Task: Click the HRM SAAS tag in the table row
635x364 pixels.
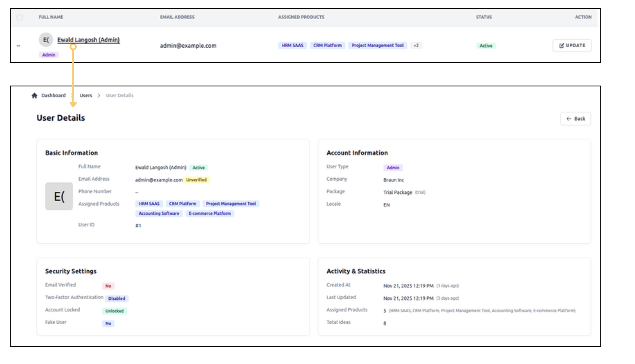Action: (292, 45)
